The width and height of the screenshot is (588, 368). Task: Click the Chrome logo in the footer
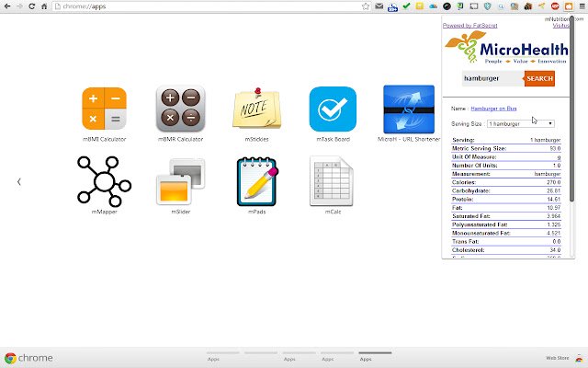tap(10, 358)
